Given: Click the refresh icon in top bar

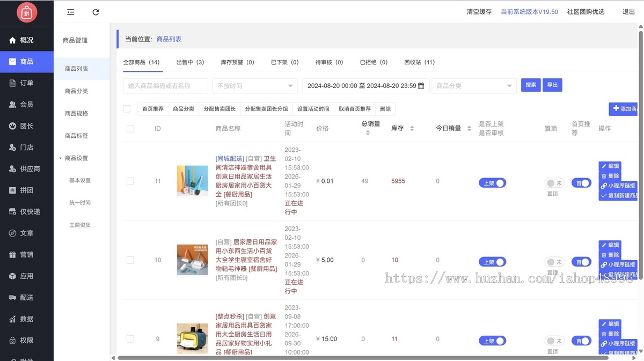Looking at the screenshot, I should click(x=96, y=12).
